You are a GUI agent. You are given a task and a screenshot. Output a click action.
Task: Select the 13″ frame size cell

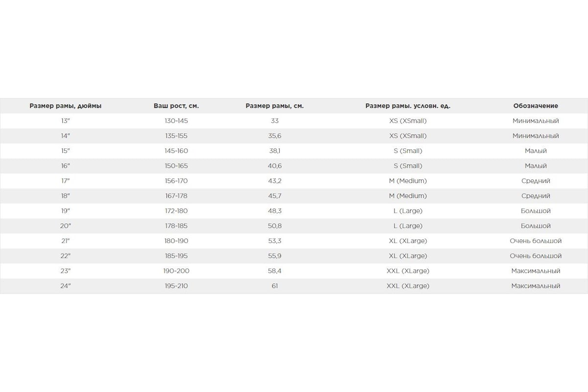[66, 121]
